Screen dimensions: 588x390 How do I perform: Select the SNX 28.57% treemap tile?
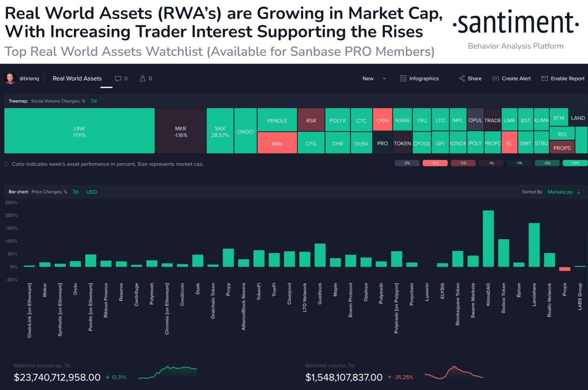220,131
